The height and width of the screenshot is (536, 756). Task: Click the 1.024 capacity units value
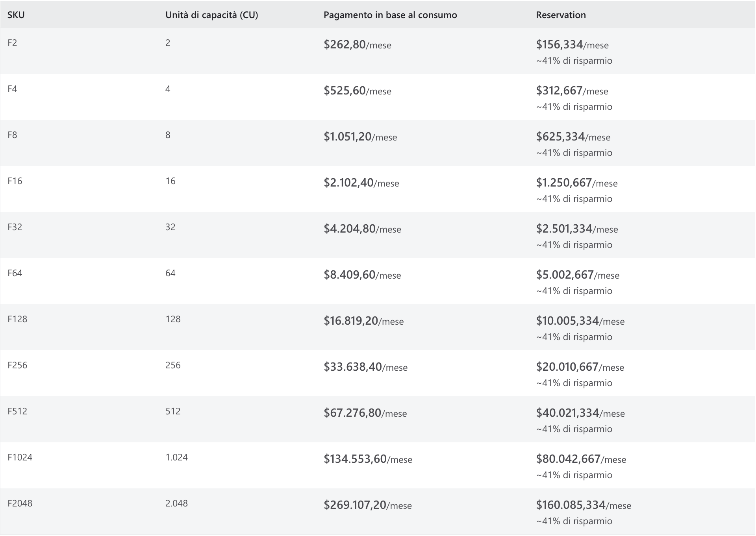176,457
